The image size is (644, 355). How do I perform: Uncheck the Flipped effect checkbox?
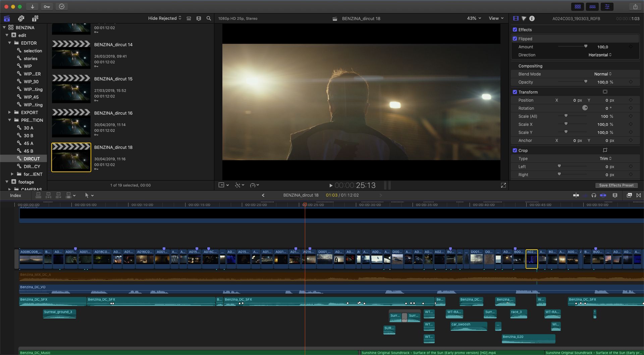click(515, 39)
